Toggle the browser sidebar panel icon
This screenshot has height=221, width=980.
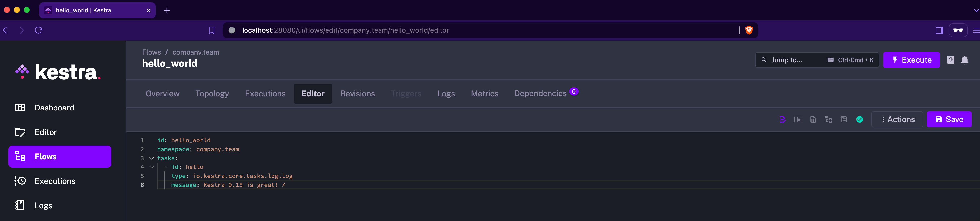[939, 30]
